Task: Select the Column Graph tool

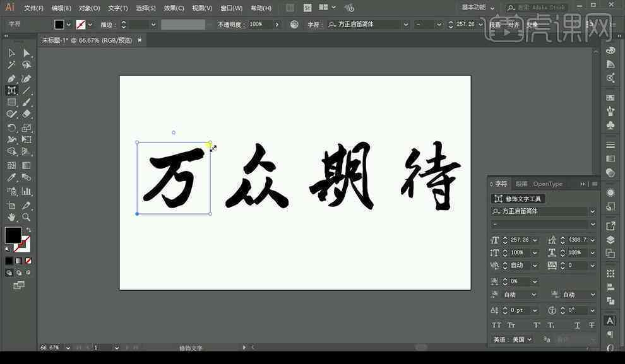Action: click(27, 192)
